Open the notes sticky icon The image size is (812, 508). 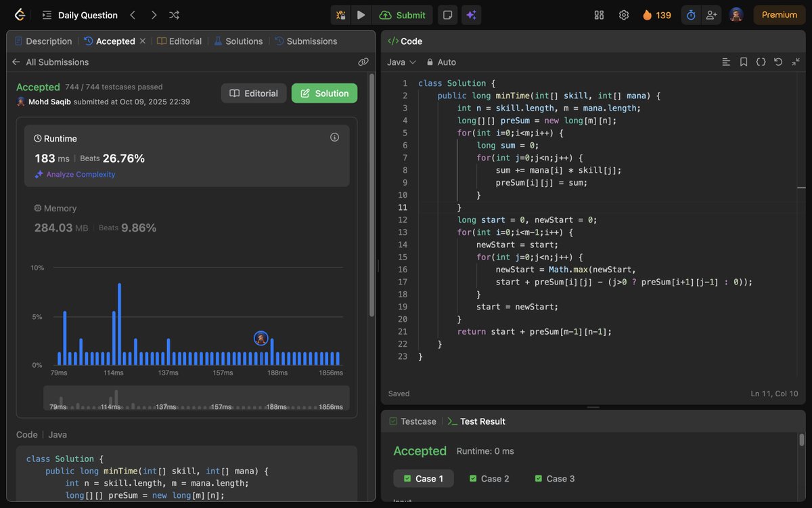click(x=447, y=15)
